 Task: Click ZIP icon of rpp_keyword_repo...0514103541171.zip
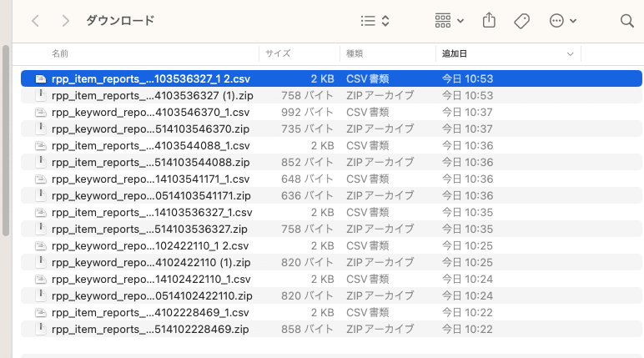coord(40,195)
